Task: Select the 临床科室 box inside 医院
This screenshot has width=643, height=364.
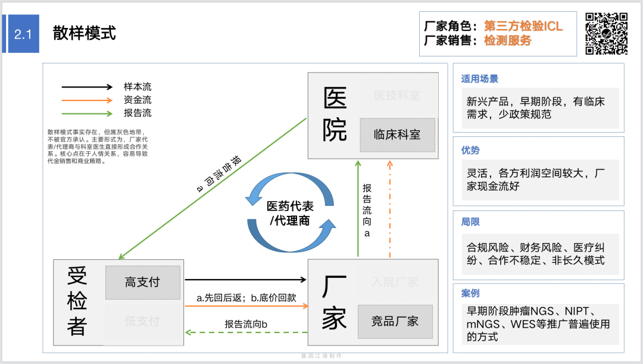Action: click(x=397, y=134)
